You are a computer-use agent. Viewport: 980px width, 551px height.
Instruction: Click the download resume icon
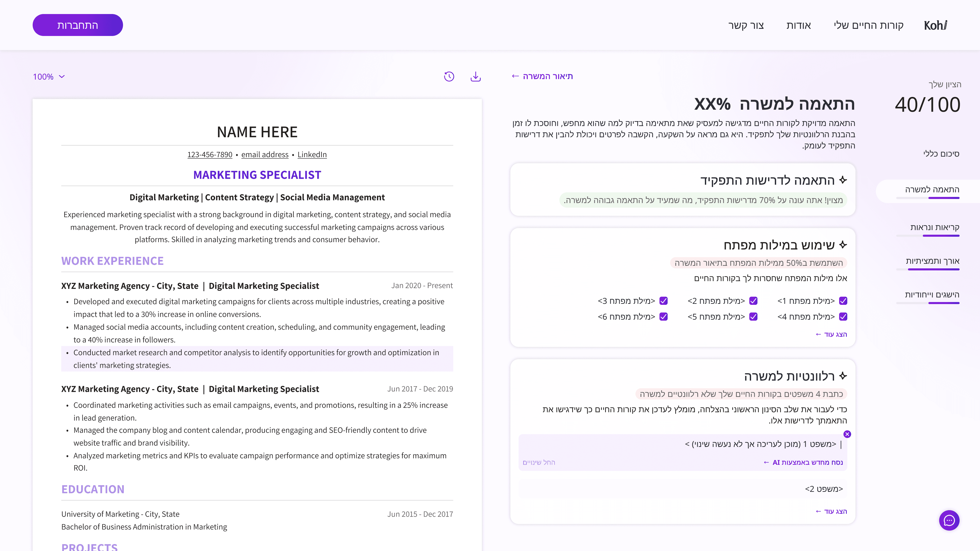475,77
